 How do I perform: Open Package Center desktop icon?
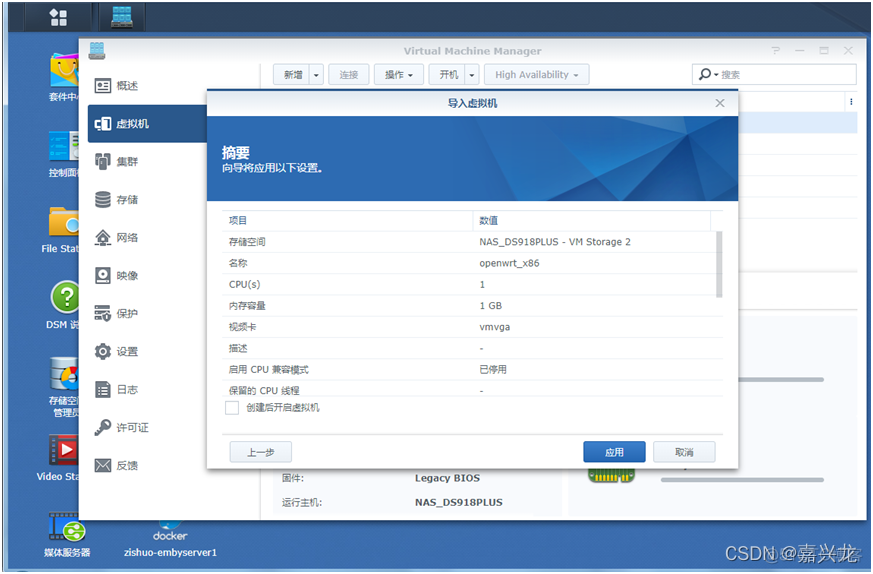[x=64, y=71]
